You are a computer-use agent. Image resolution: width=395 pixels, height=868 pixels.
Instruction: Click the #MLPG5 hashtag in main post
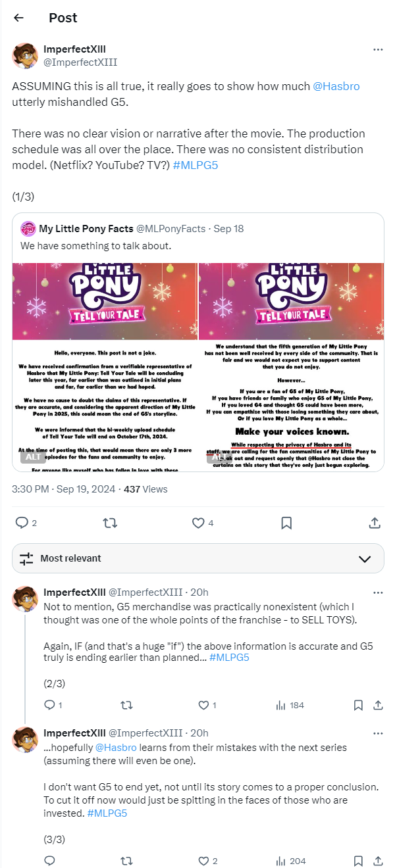coord(195,164)
